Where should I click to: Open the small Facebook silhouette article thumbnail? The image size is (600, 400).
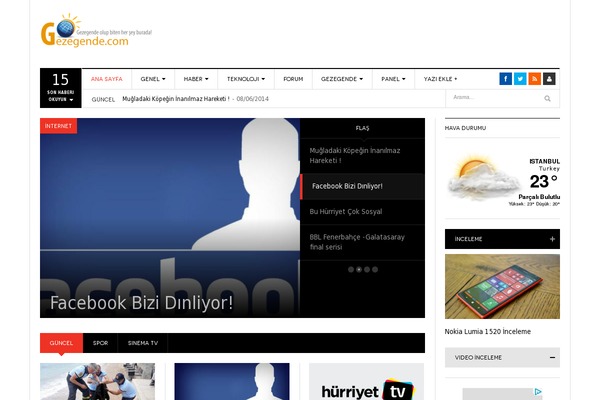click(x=232, y=381)
